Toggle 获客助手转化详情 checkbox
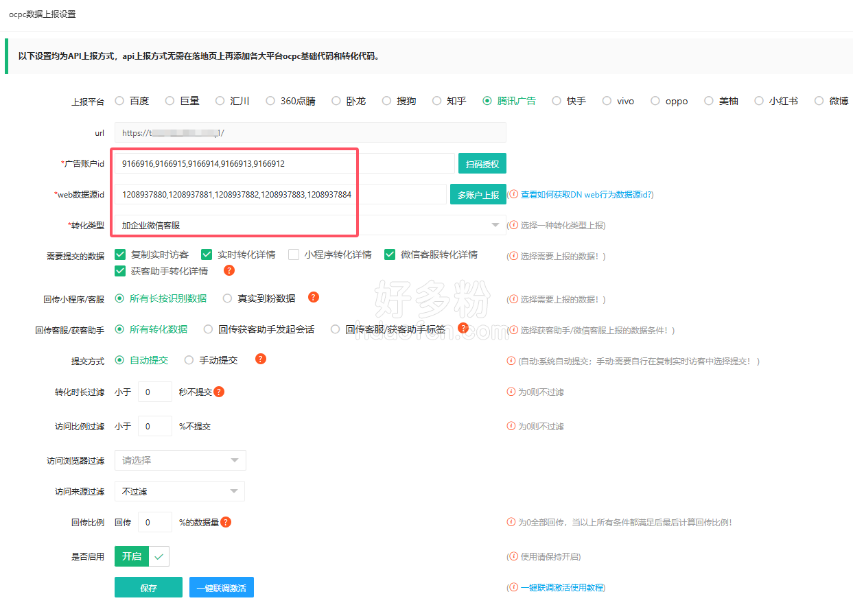The image size is (853, 616). (x=121, y=271)
